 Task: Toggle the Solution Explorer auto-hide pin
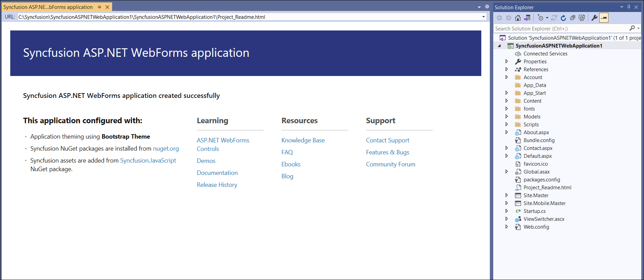tap(629, 7)
